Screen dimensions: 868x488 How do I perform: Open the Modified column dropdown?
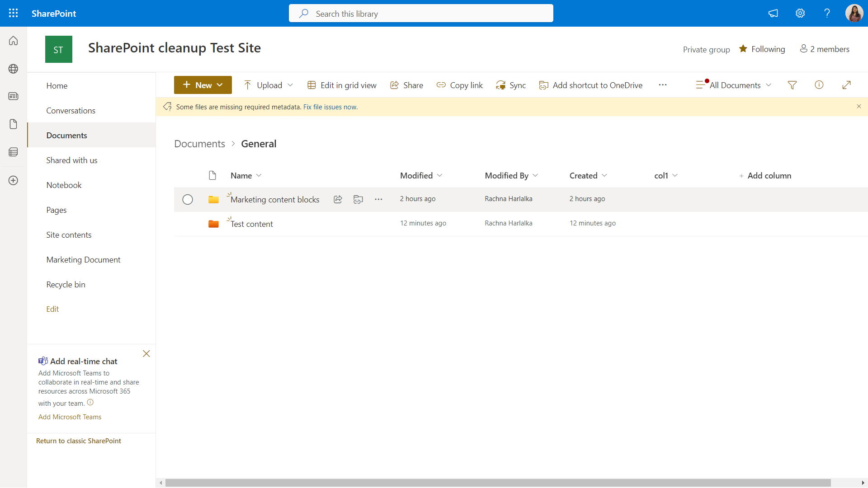tap(439, 175)
